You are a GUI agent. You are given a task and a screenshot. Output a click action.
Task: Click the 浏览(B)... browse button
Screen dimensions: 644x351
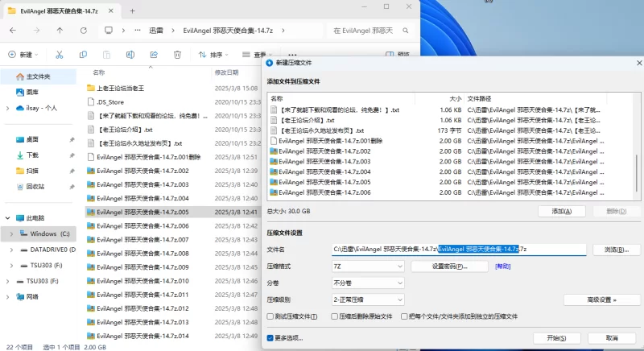pos(617,250)
